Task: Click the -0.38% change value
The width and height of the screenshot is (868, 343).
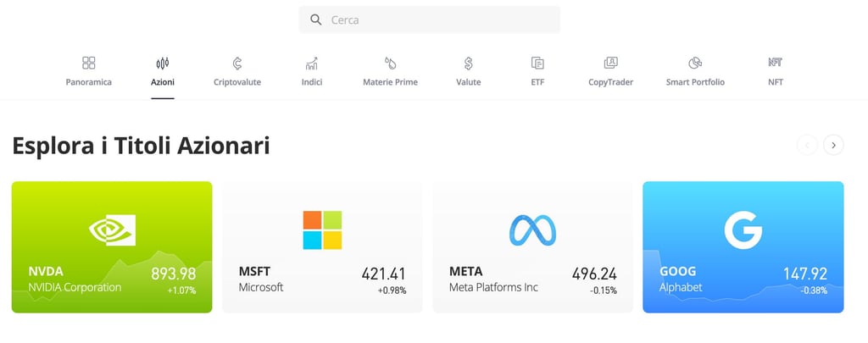Action: [814, 290]
